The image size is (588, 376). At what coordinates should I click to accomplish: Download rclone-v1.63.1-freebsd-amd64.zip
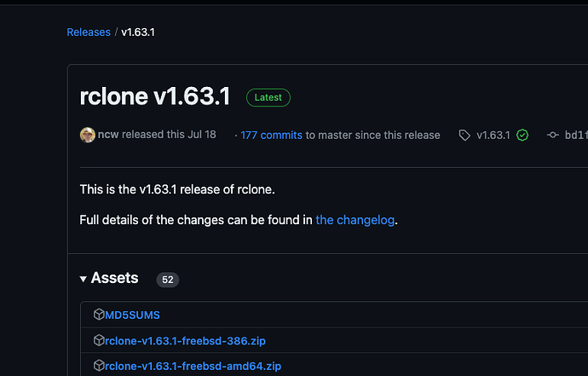[x=193, y=366]
